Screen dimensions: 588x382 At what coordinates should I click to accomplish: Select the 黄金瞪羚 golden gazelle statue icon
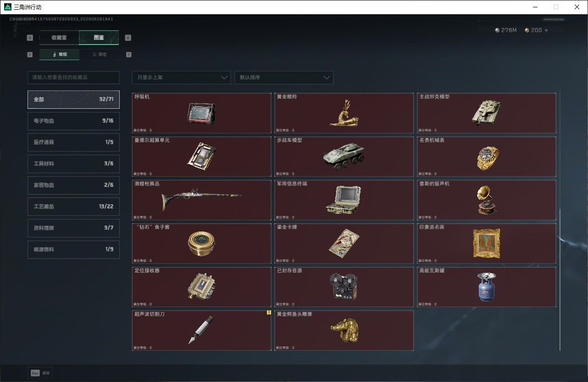click(344, 114)
